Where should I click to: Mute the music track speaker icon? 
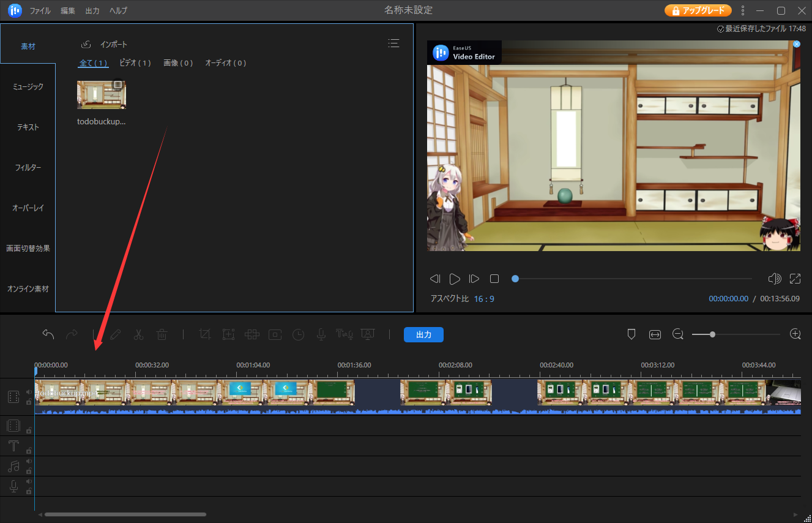[x=28, y=462]
